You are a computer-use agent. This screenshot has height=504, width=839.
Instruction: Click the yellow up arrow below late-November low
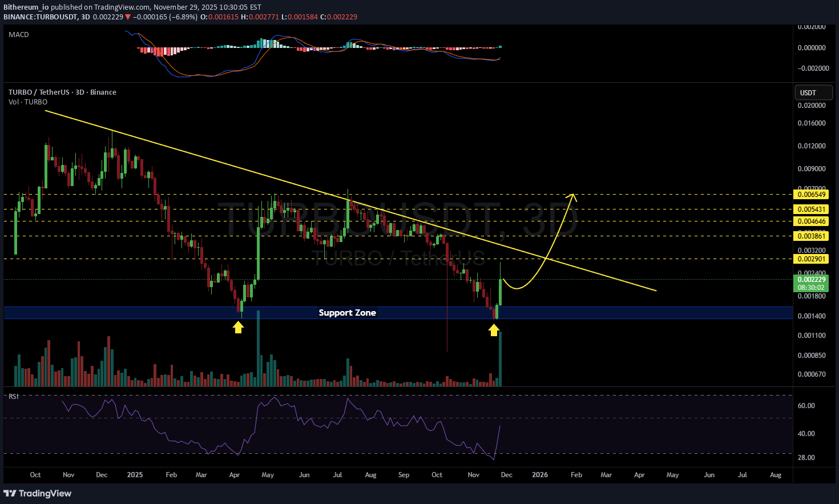(x=494, y=329)
